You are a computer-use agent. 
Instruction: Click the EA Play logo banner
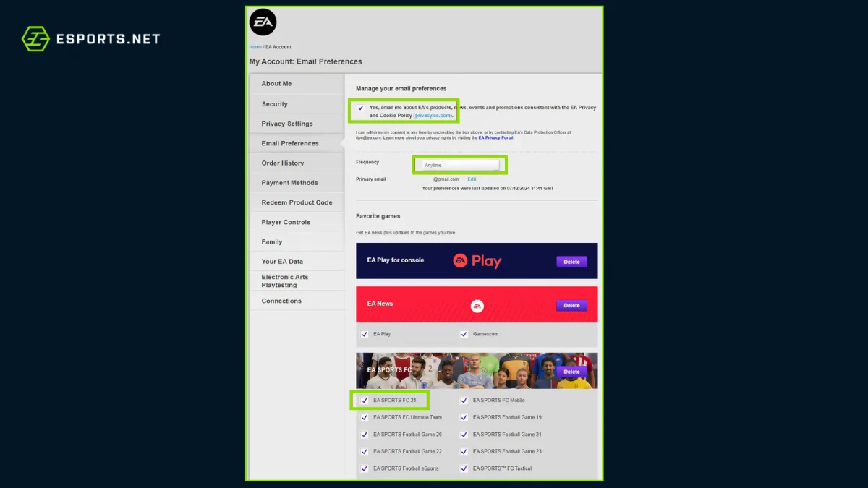click(x=477, y=261)
